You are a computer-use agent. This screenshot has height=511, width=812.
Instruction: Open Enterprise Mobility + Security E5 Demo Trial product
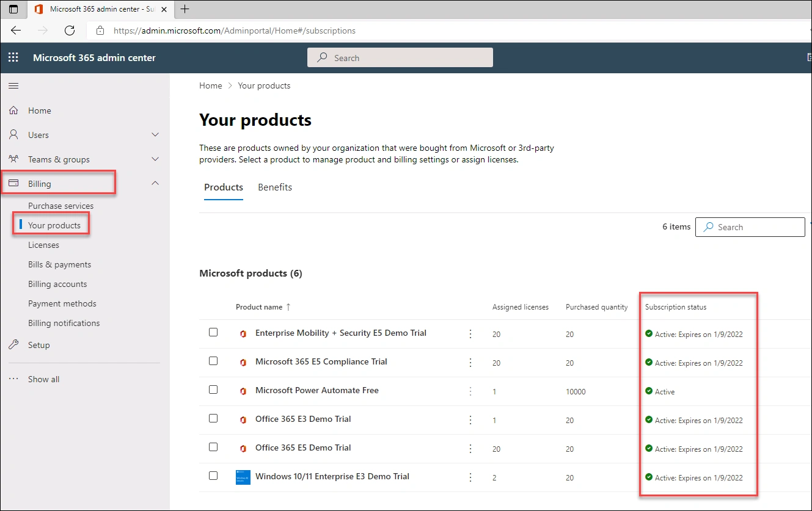pos(341,333)
